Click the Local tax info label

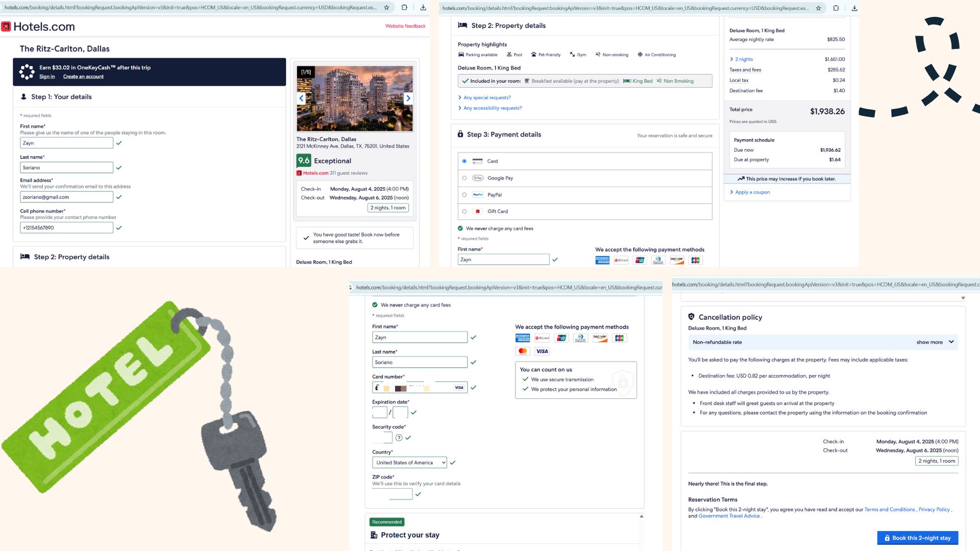tap(739, 80)
